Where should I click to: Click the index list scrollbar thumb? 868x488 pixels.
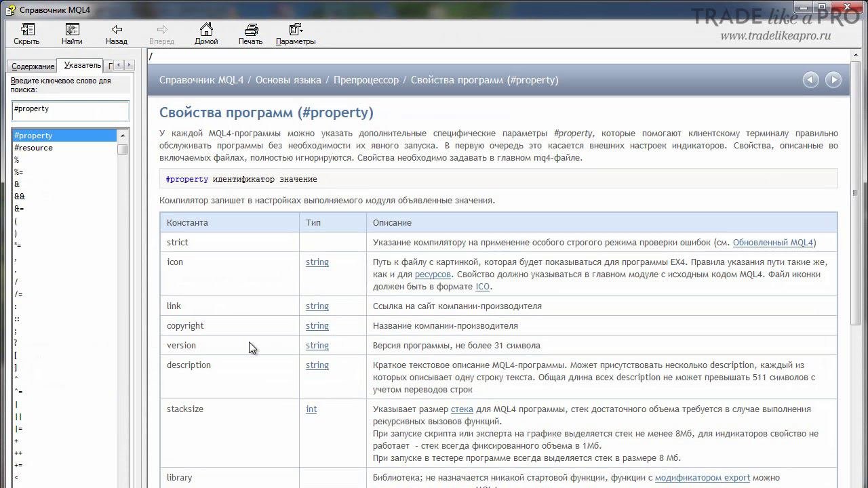coord(122,148)
